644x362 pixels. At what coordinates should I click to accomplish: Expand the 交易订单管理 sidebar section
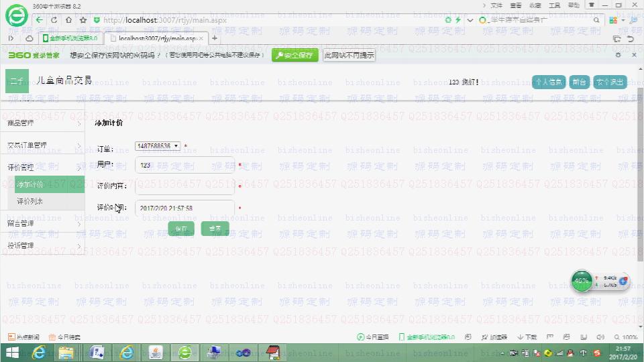tap(43, 145)
